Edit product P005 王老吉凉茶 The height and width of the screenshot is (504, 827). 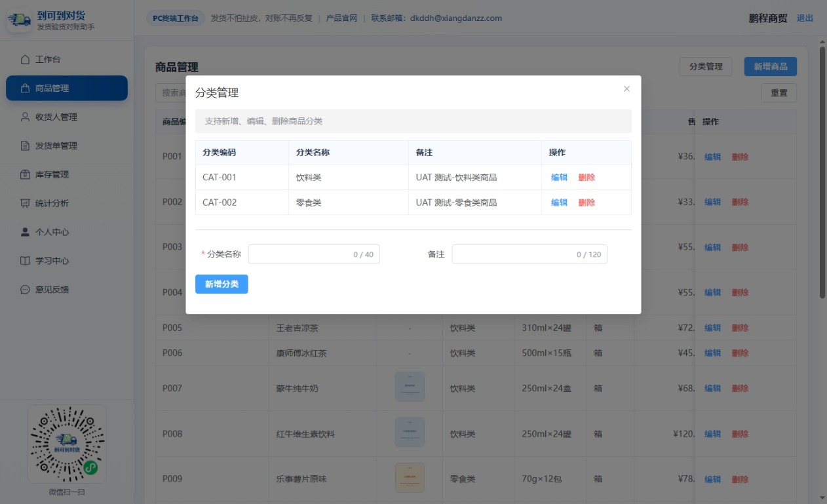click(712, 328)
